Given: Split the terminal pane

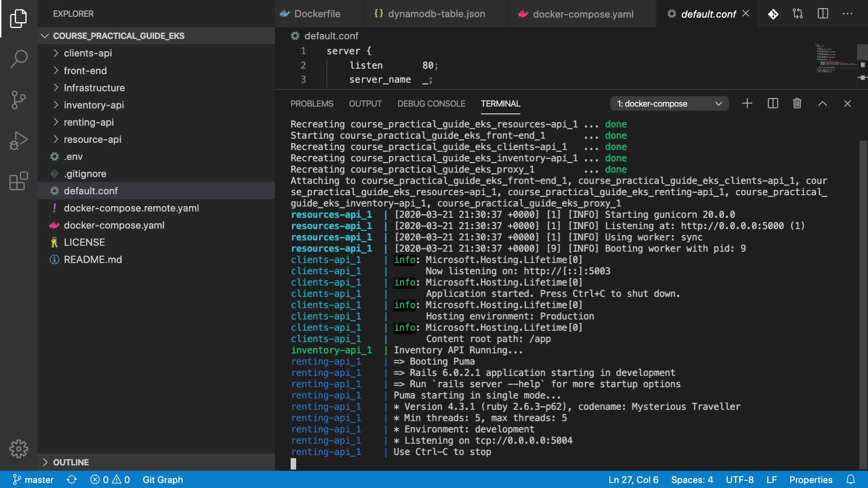Looking at the screenshot, I should [x=773, y=103].
